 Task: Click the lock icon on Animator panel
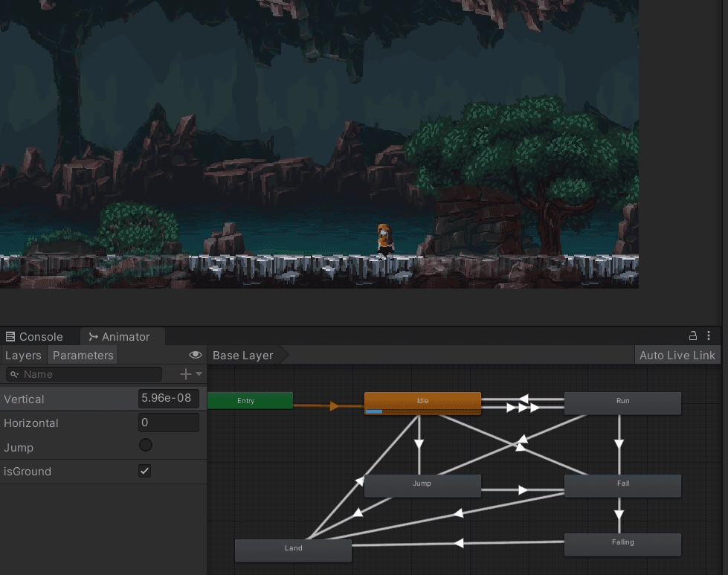(x=693, y=335)
